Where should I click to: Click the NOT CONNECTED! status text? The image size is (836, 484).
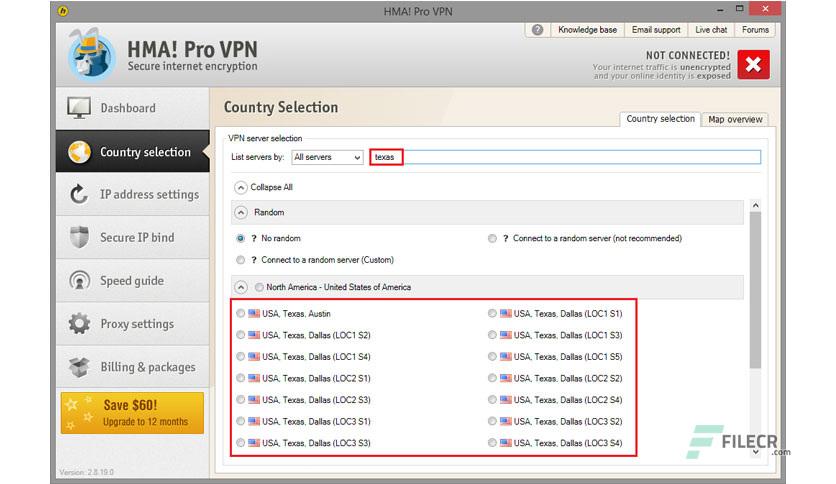[x=688, y=55]
